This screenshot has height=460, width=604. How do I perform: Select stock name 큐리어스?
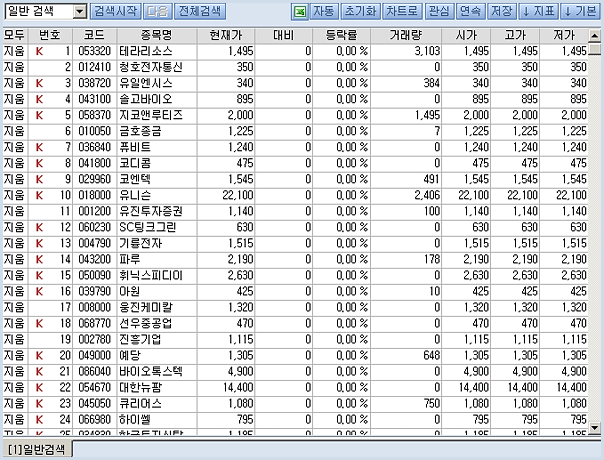[141, 404]
